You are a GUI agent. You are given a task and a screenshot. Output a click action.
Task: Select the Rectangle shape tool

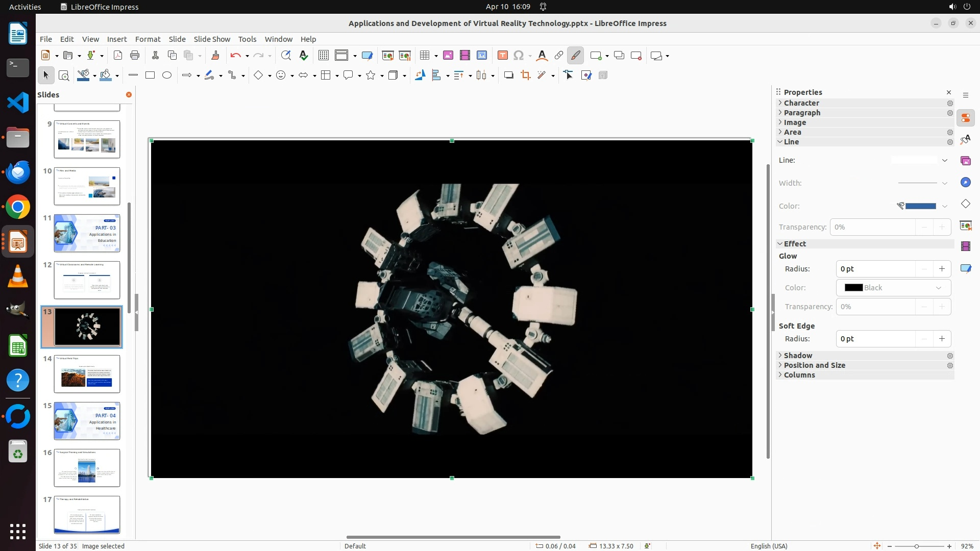tap(150, 76)
